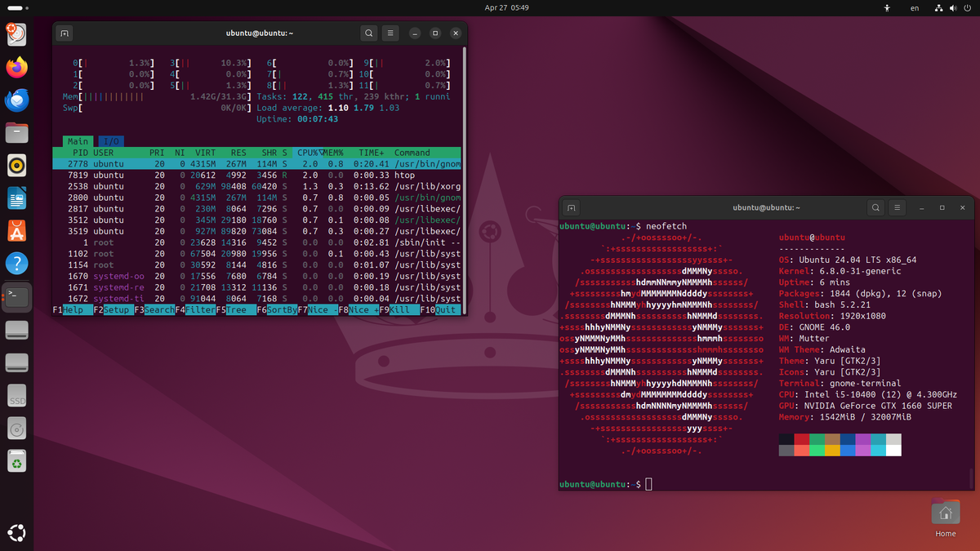980x551 pixels.
Task: Open the keyboard layout menu labeled en
Action: coord(915,7)
